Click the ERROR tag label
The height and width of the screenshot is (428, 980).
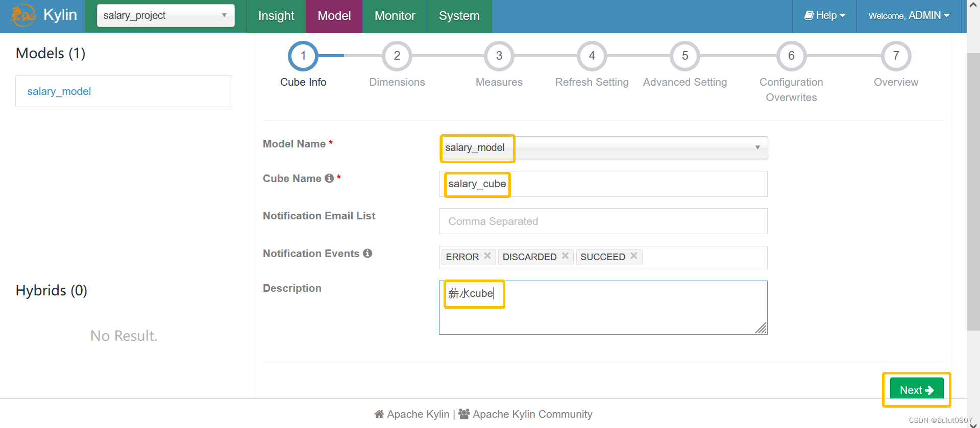pyautogui.click(x=462, y=257)
